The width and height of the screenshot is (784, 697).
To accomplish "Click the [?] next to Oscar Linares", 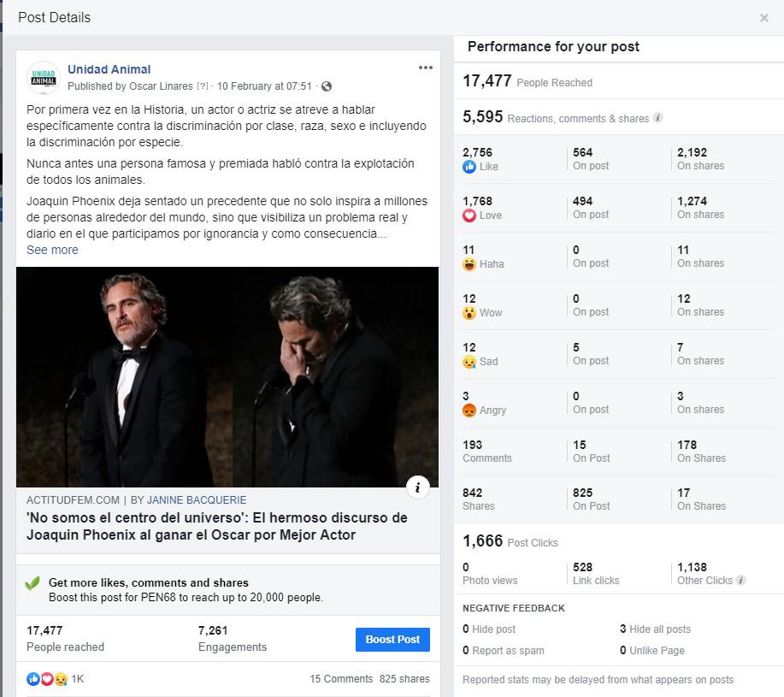I will click(202, 86).
